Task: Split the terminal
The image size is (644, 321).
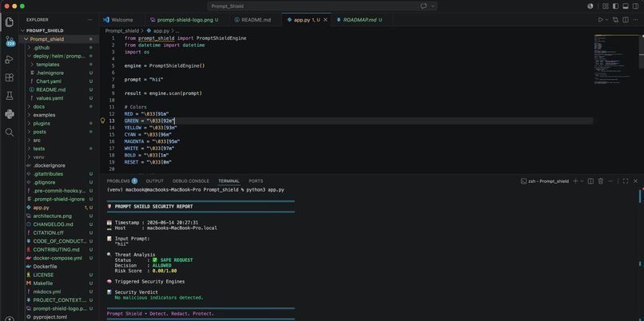Action: pyautogui.click(x=590, y=181)
